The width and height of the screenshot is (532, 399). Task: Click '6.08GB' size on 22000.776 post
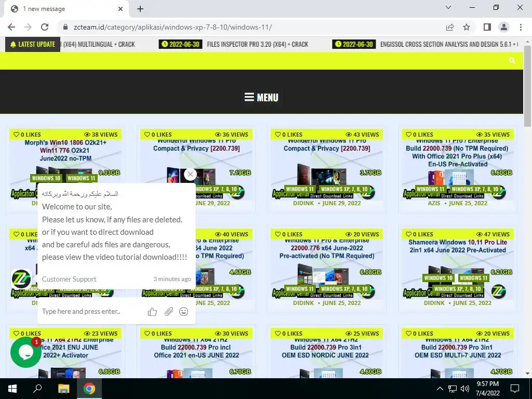pos(370,272)
